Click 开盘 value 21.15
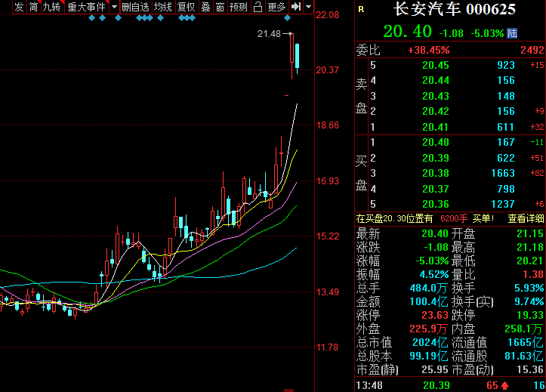 pyautogui.click(x=530, y=233)
